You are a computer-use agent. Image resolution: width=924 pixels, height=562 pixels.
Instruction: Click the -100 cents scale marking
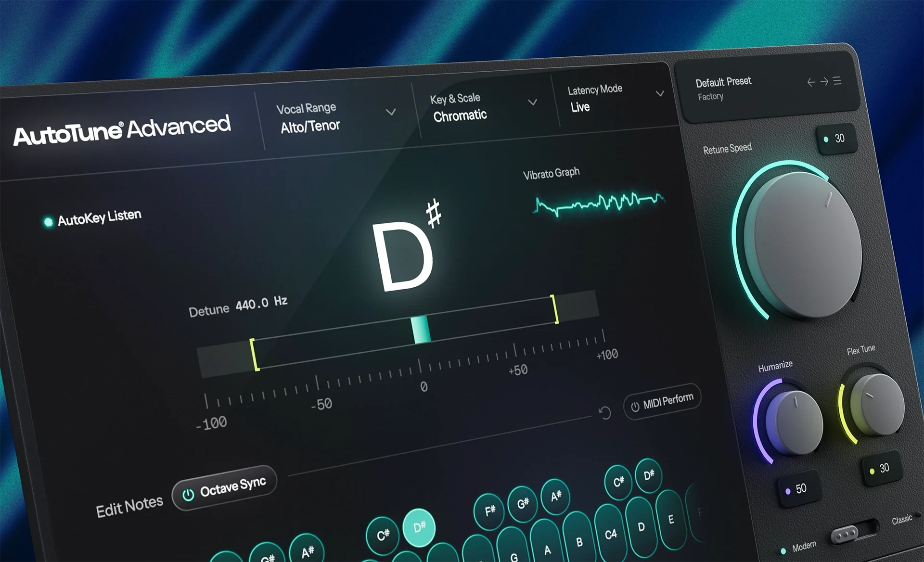211,423
